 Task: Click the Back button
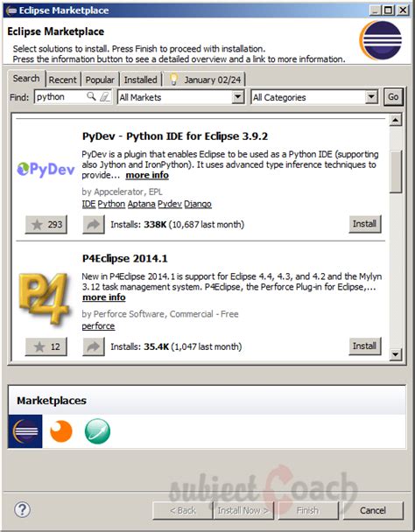(x=183, y=510)
